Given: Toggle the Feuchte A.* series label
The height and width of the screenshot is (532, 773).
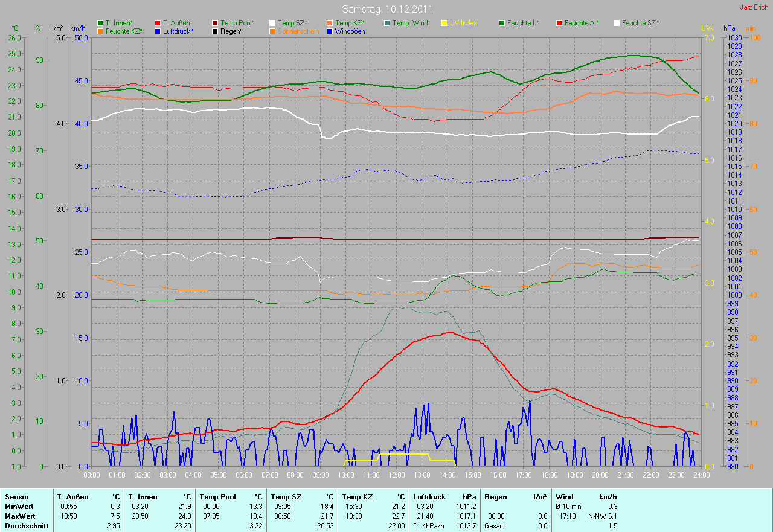Looking at the screenshot, I should [x=582, y=23].
